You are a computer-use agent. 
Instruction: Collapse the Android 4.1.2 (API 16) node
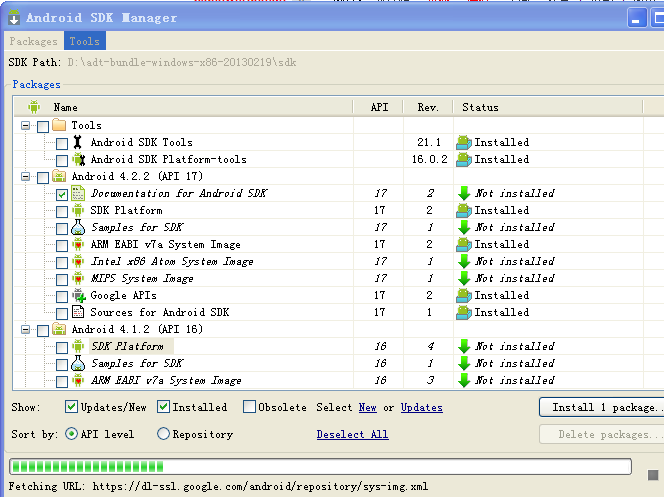[25, 329]
